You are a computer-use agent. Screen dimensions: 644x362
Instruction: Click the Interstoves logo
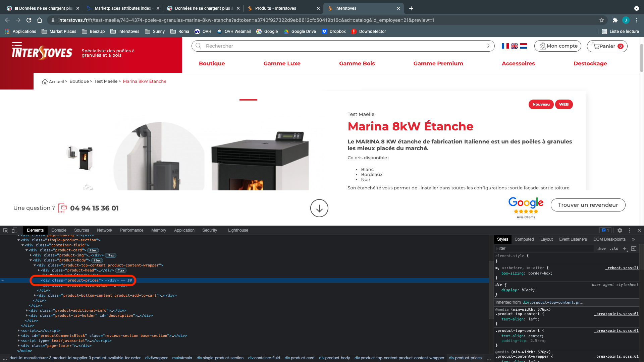click(42, 51)
